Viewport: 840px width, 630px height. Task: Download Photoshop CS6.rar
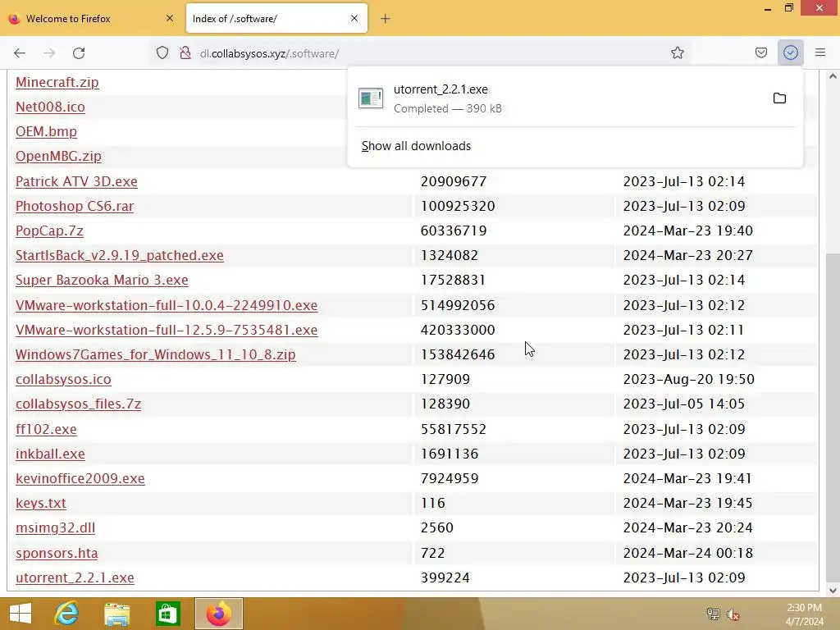tap(75, 206)
